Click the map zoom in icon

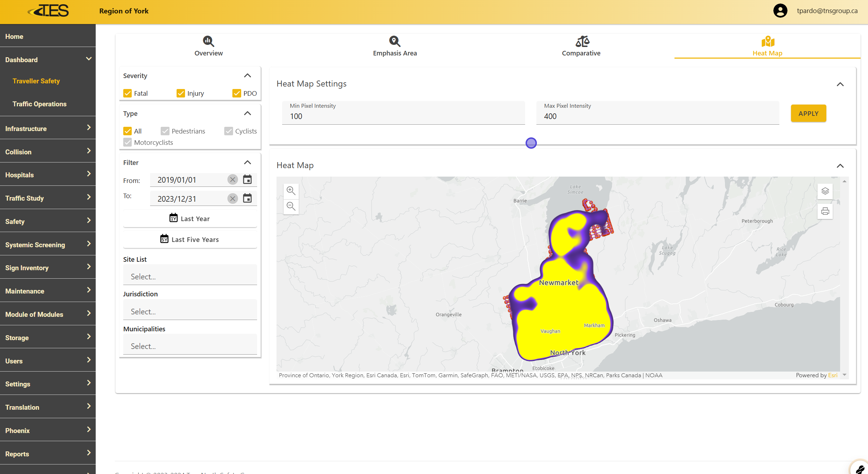291,191
